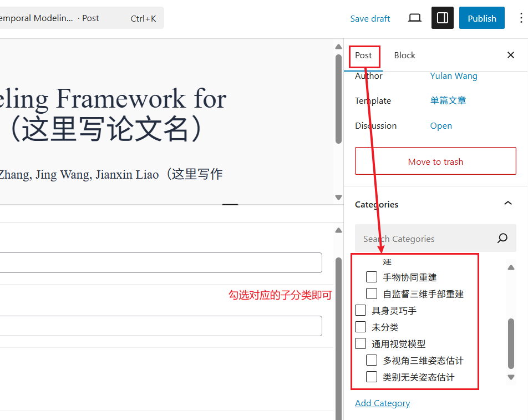
Task: Close the settings sidebar with X
Action: (x=511, y=55)
